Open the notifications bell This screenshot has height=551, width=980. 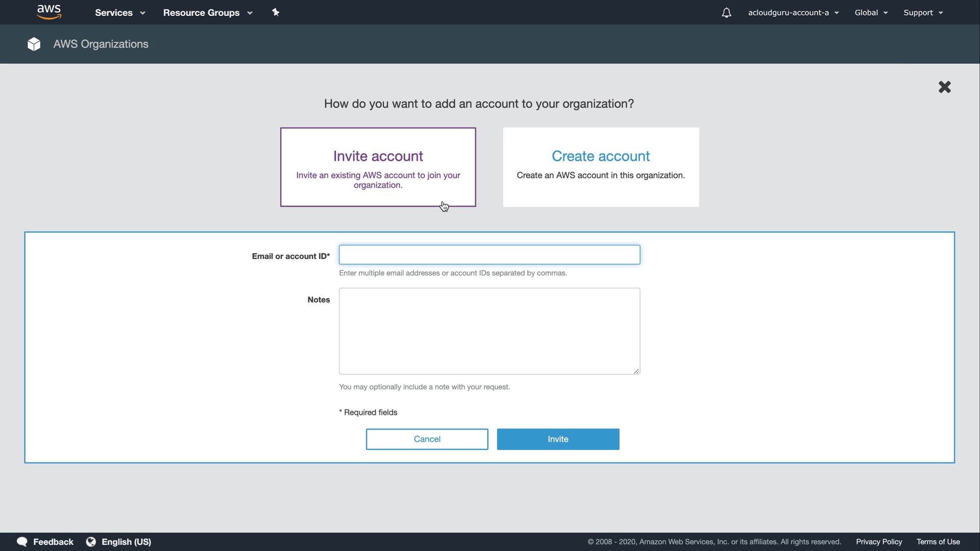click(x=726, y=13)
